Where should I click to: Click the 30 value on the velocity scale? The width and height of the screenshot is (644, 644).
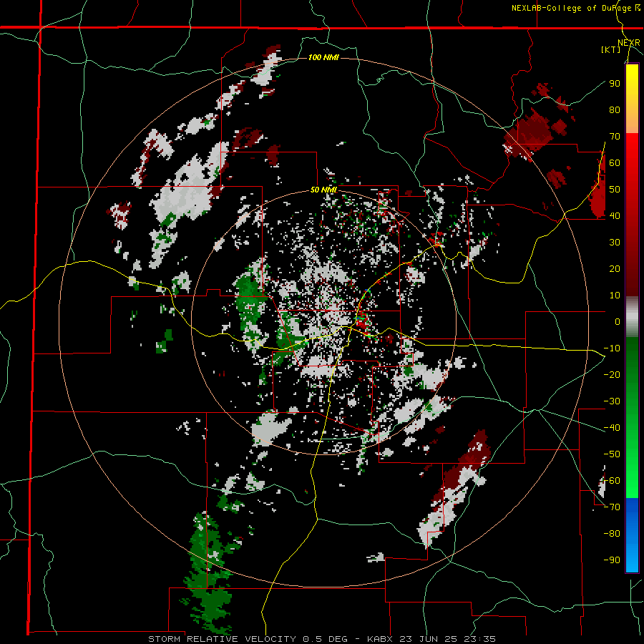615,243
